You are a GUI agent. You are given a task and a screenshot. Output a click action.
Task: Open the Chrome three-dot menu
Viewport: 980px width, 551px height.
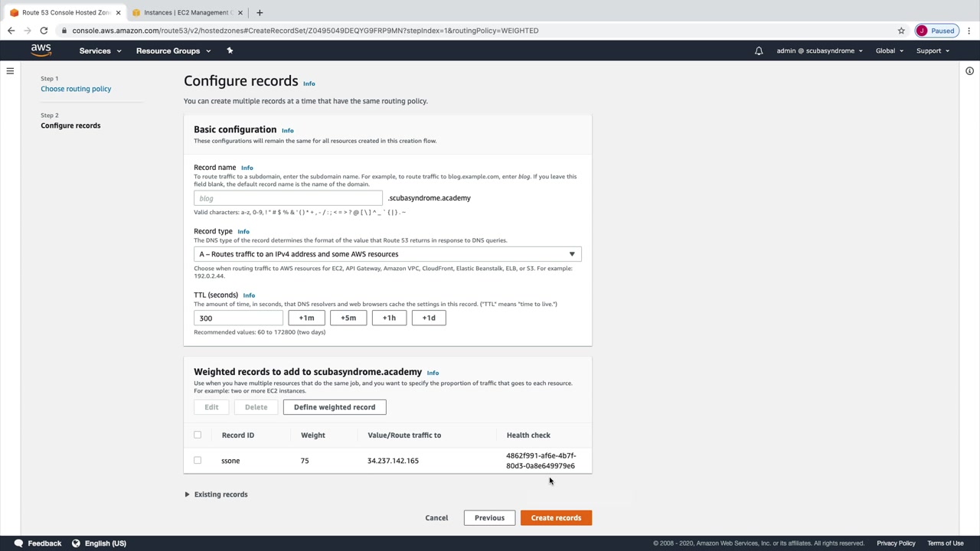[x=969, y=31]
